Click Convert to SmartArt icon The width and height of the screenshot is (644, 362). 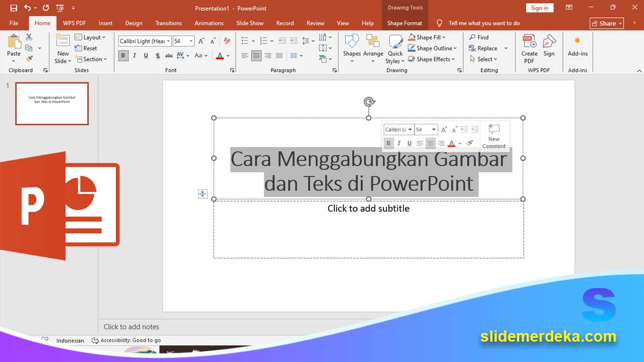click(x=323, y=59)
